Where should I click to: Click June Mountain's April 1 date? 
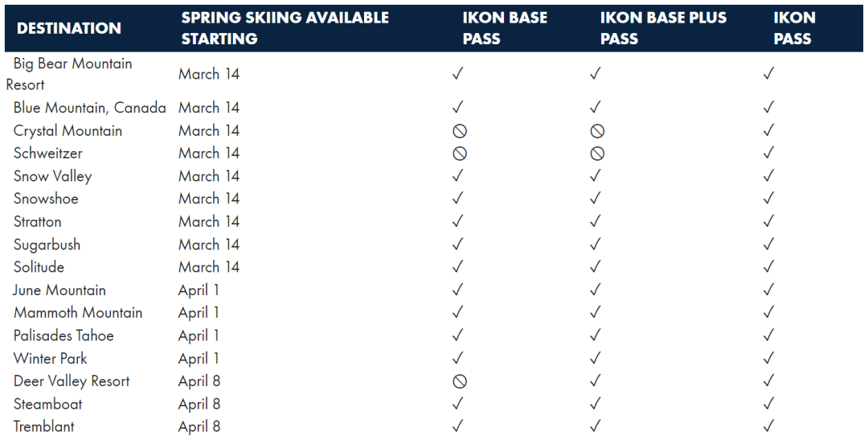pyautogui.click(x=199, y=290)
